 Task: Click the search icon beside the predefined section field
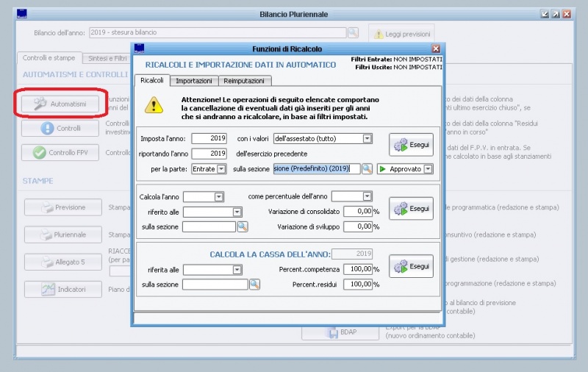tap(367, 168)
